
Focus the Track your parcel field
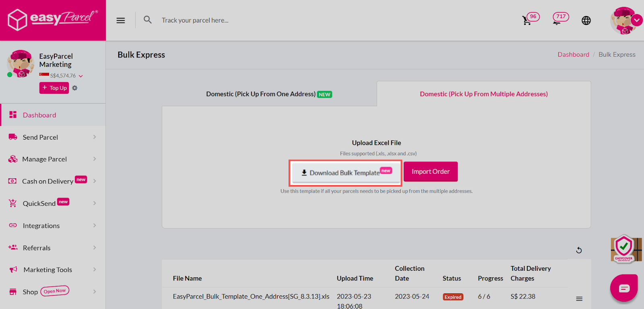[x=195, y=20]
